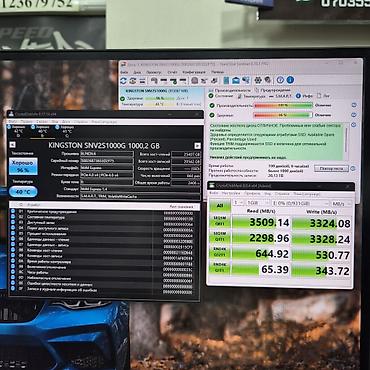Click the 40 °C temperature button in CrystalDiskInfo
The width and height of the screenshot is (370, 370).
[x=23, y=192]
